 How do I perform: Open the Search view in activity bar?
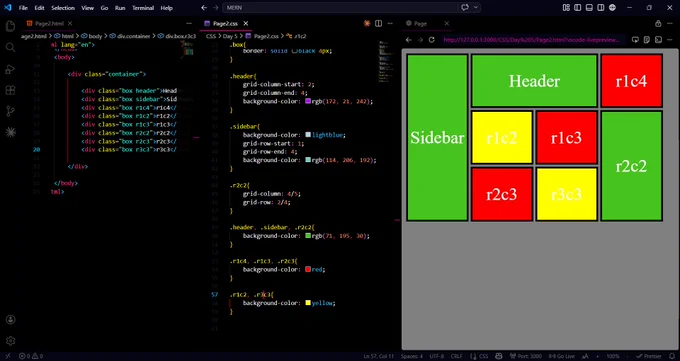point(10,48)
